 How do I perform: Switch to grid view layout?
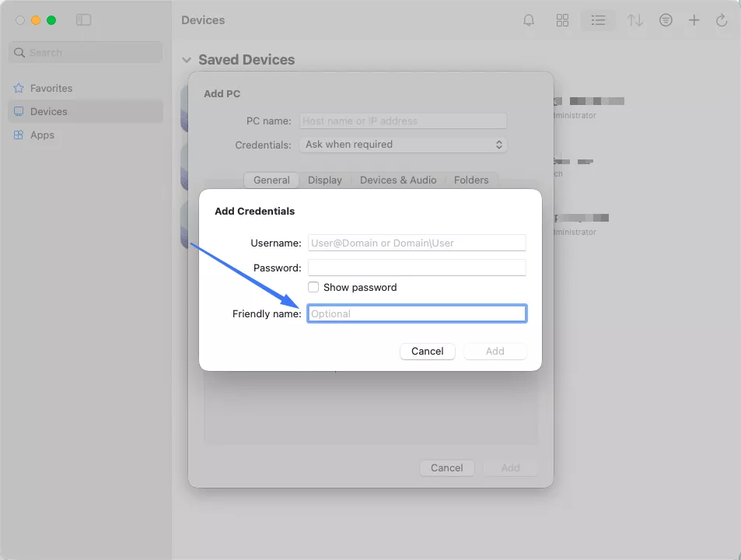[x=562, y=21]
